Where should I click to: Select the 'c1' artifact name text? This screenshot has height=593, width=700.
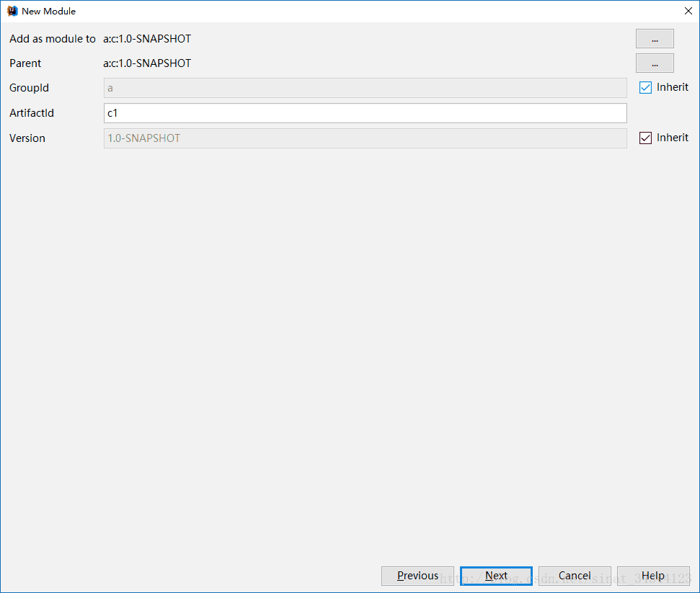112,112
